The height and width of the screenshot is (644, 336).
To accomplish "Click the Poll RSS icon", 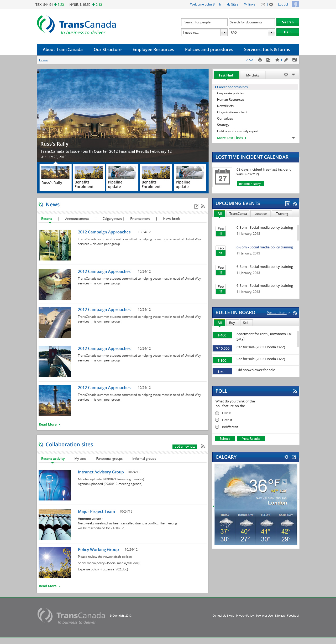I will (295, 391).
